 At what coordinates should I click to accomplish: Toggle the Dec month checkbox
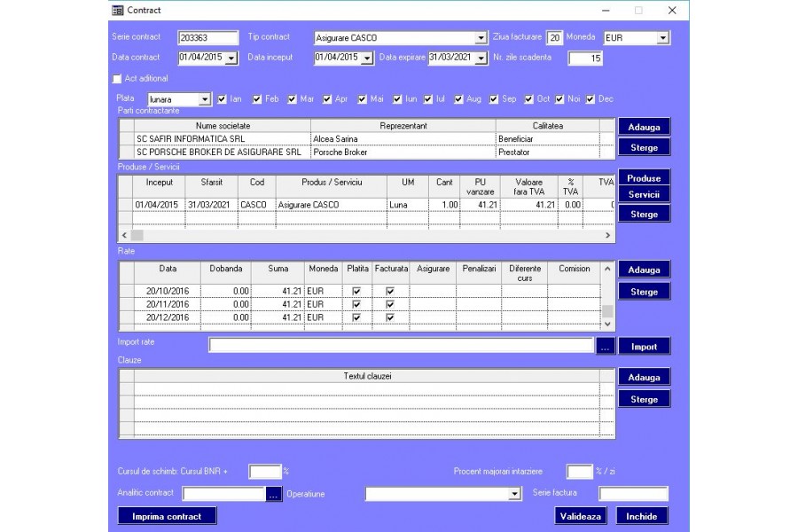click(x=591, y=99)
